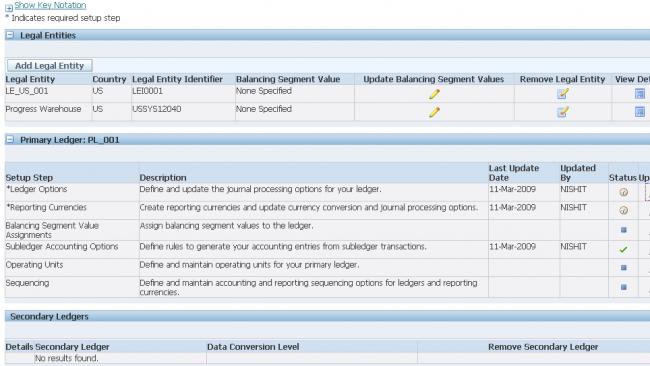Screen dimensions: 650x366
Task: Click the Add Legal Entity button
Action: tap(49, 65)
